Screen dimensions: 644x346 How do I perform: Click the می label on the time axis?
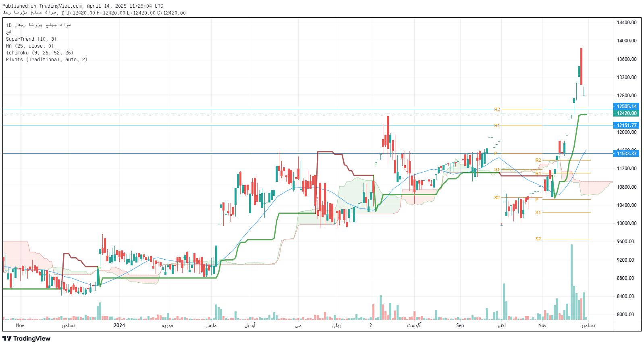point(298,325)
